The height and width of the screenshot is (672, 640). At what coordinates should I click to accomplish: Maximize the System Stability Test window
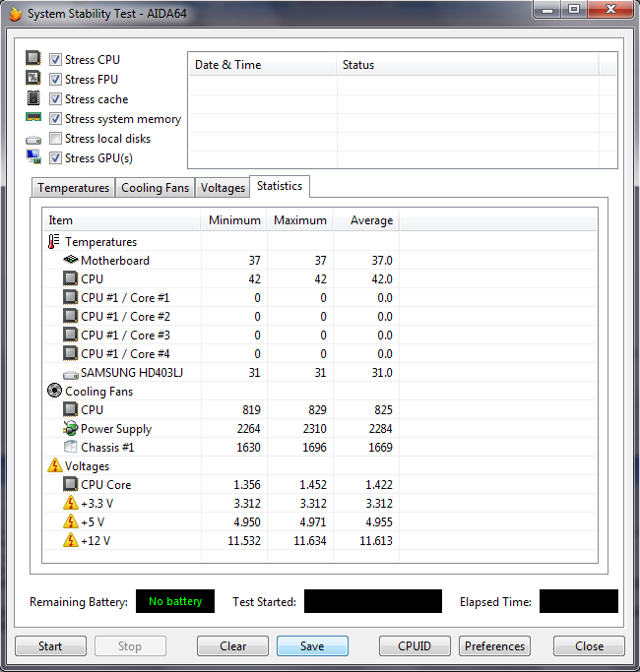[574, 9]
